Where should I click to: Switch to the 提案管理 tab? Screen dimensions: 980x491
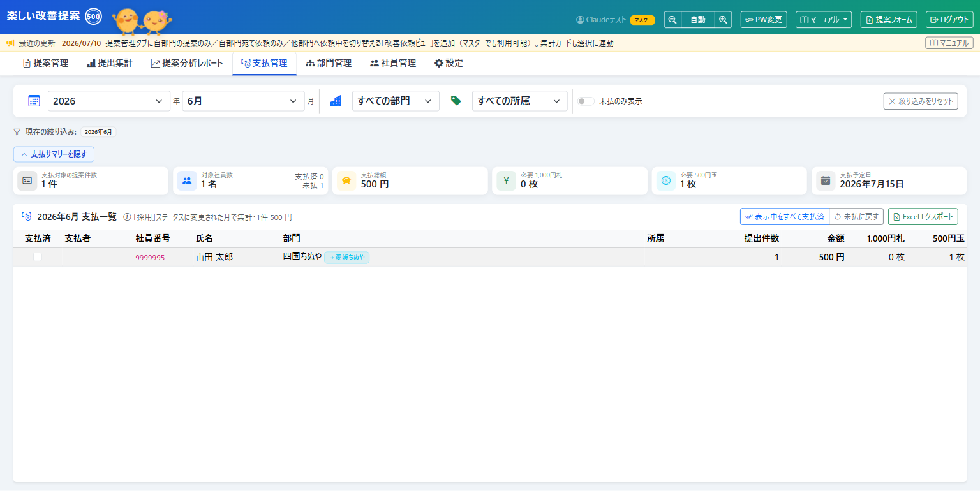(x=45, y=63)
